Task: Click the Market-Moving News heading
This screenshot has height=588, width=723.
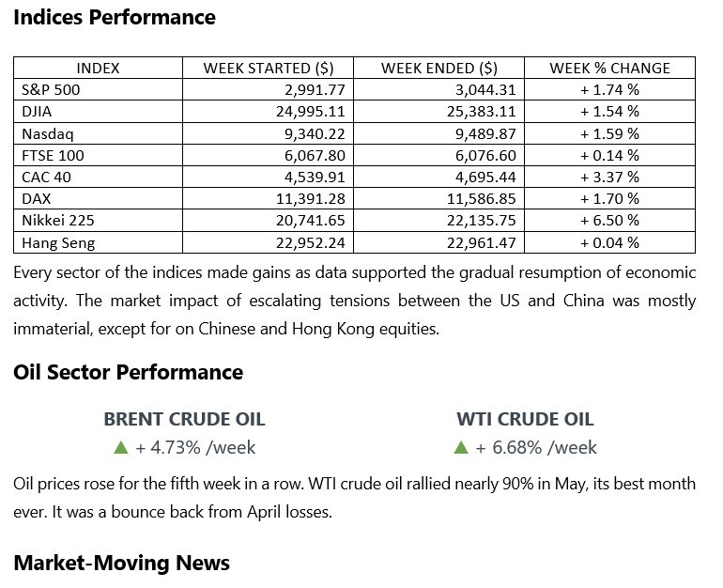Action: pyautogui.click(x=121, y=563)
